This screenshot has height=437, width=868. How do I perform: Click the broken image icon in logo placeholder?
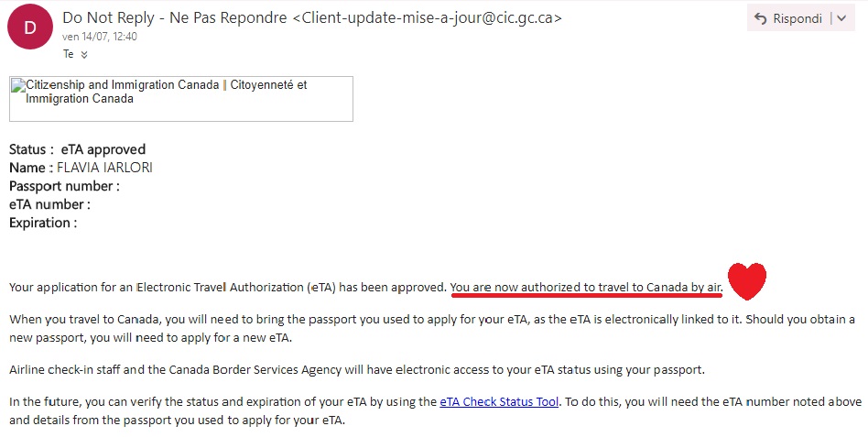tap(17, 86)
